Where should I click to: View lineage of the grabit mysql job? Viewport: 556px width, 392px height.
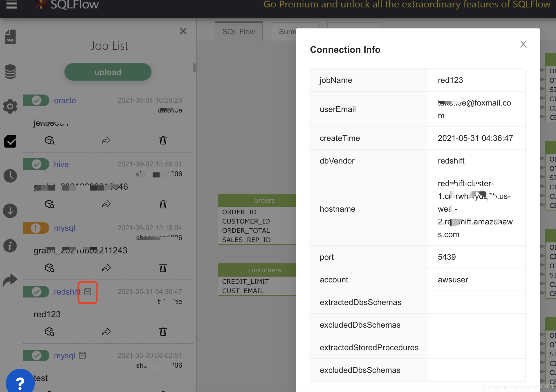pyautogui.click(x=50, y=268)
